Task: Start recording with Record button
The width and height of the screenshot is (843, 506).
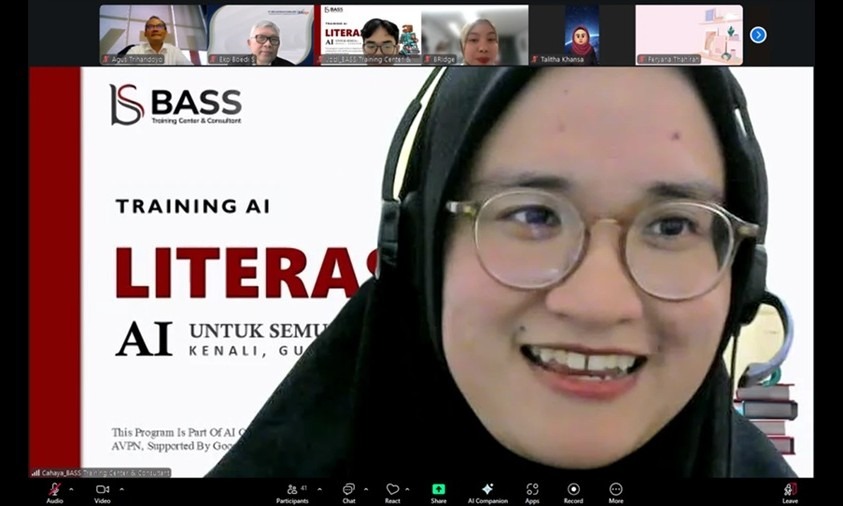Action: [x=573, y=489]
